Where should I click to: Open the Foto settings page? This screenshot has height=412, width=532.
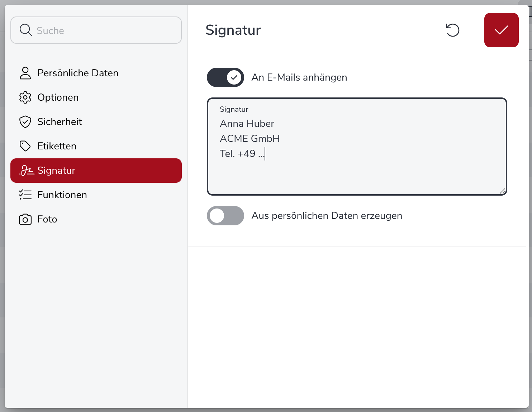point(47,219)
